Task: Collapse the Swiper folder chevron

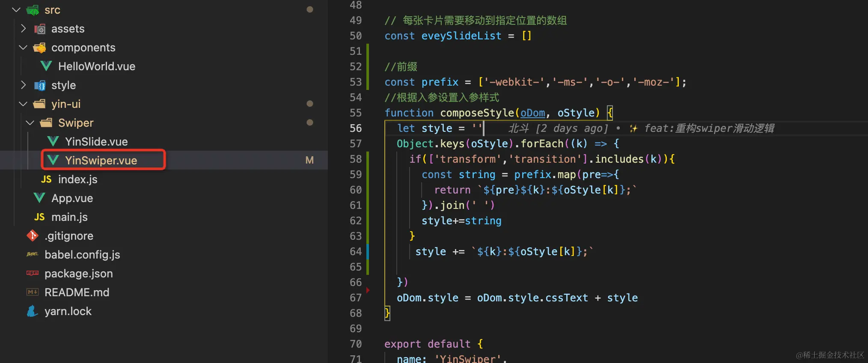Action: [x=30, y=123]
